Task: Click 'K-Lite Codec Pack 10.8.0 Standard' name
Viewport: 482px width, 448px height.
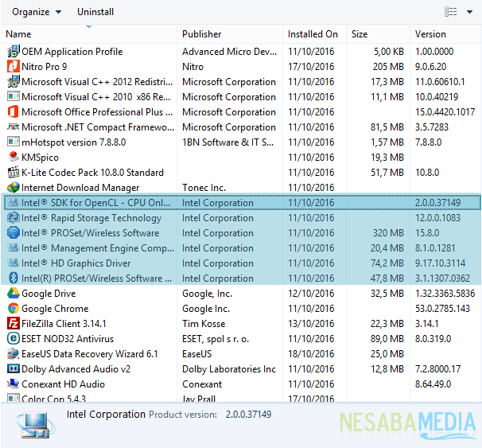Action: 92,172
